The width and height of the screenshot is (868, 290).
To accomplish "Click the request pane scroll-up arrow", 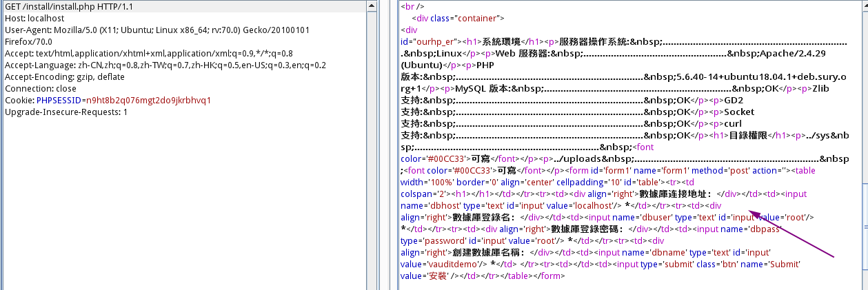I will (372, 7).
